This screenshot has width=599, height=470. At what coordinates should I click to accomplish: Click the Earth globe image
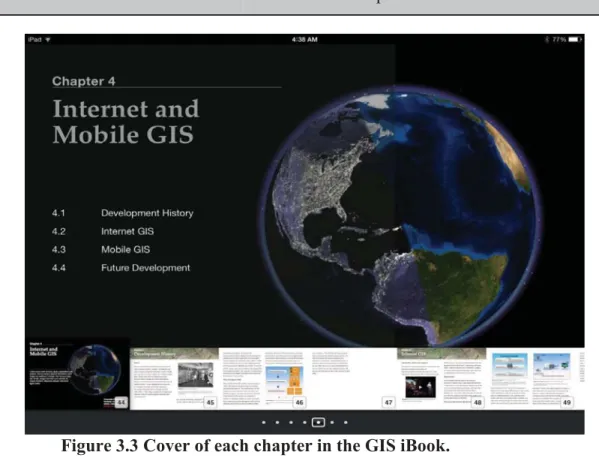[400, 217]
